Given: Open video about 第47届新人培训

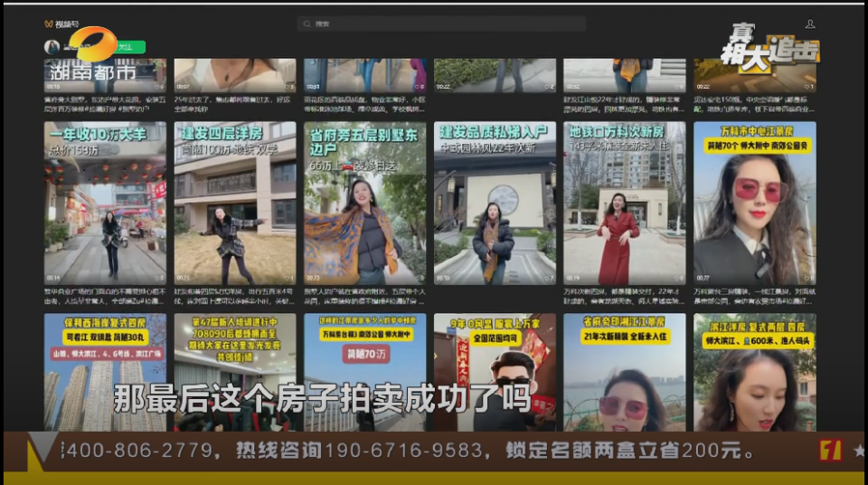Looking at the screenshot, I should (x=235, y=373).
